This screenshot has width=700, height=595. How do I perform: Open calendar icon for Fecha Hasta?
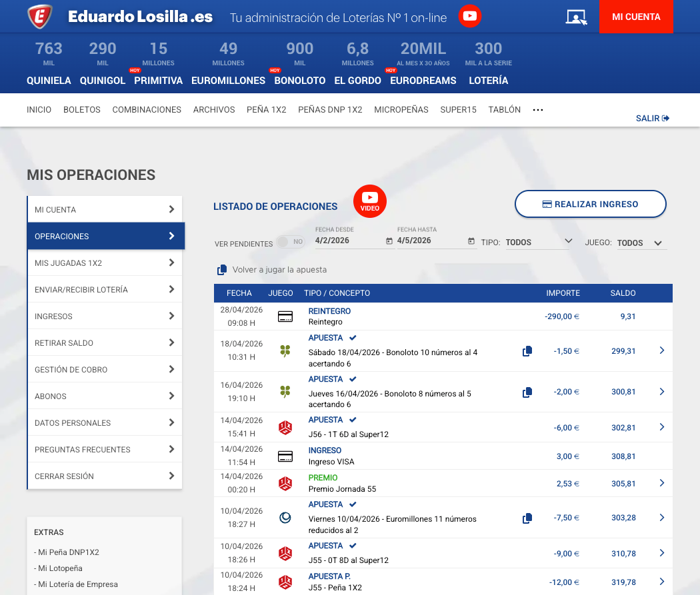[x=471, y=241]
